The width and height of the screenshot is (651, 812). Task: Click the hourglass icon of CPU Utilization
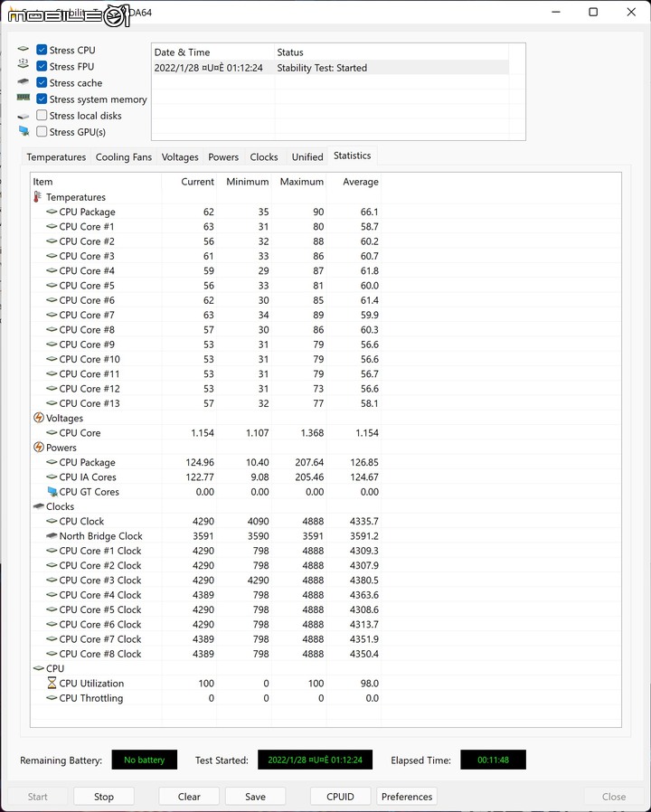[52, 683]
